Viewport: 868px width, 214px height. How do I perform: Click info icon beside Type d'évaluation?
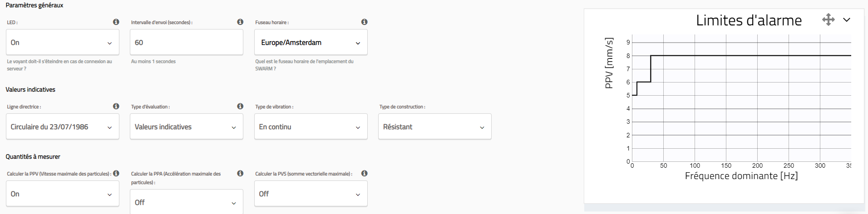click(240, 106)
